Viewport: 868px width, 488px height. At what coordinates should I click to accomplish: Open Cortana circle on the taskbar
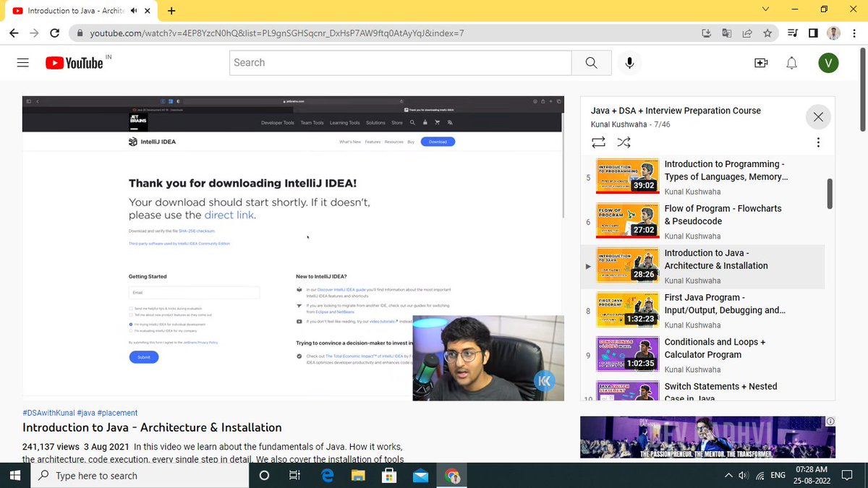264,475
